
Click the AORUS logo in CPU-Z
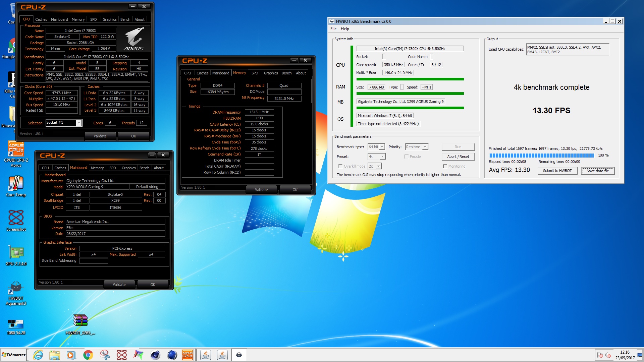(x=134, y=39)
